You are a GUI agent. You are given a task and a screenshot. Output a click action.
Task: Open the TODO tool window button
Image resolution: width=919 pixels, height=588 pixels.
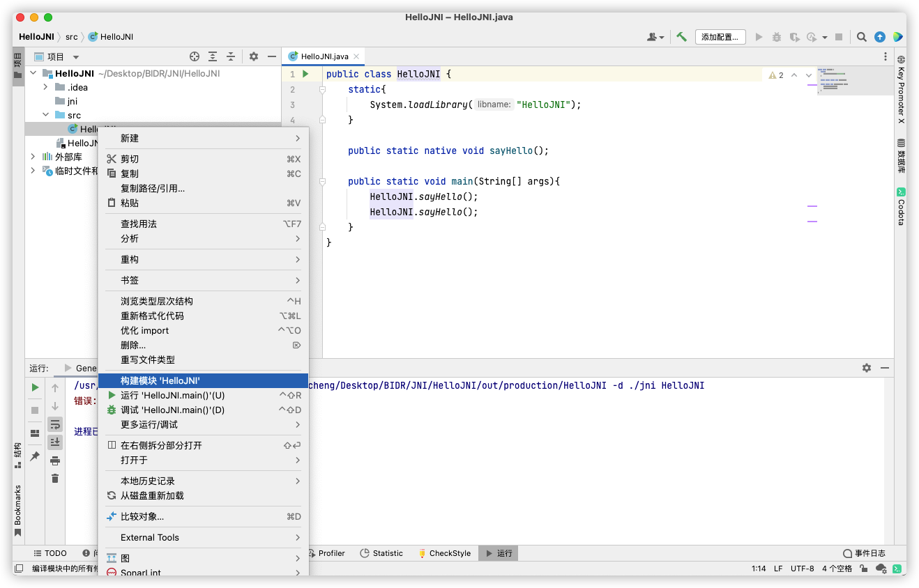[50, 553]
